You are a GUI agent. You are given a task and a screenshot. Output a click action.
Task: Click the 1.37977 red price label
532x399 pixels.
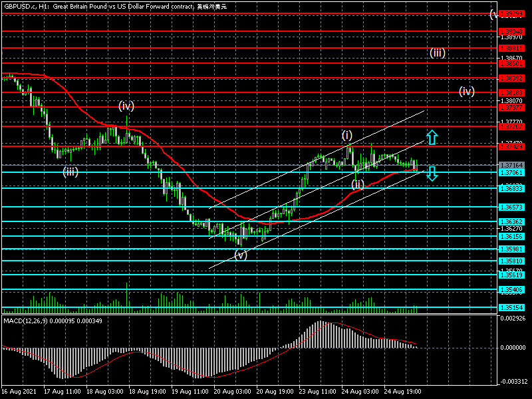pos(511,108)
